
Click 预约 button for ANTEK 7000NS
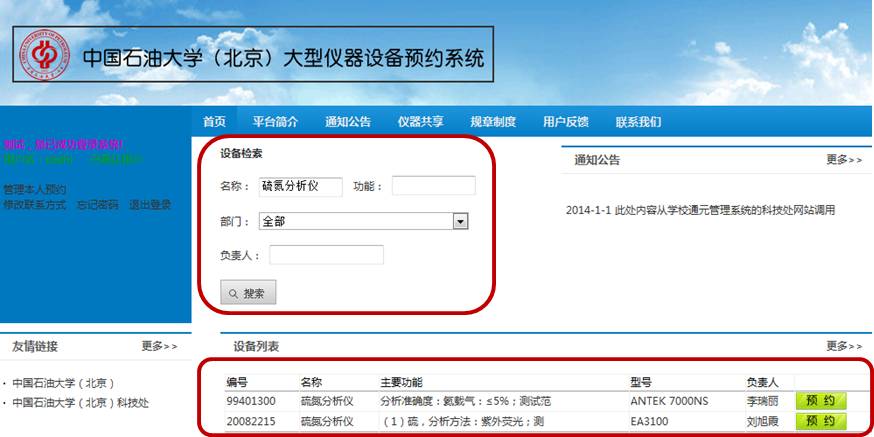[x=820, y=401]
